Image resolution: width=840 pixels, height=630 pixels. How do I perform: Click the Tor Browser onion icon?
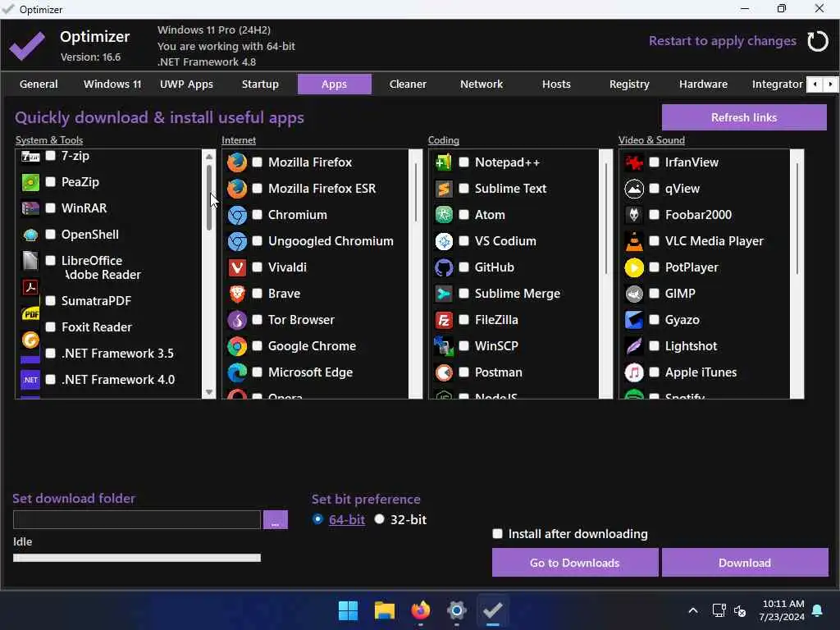237,320
